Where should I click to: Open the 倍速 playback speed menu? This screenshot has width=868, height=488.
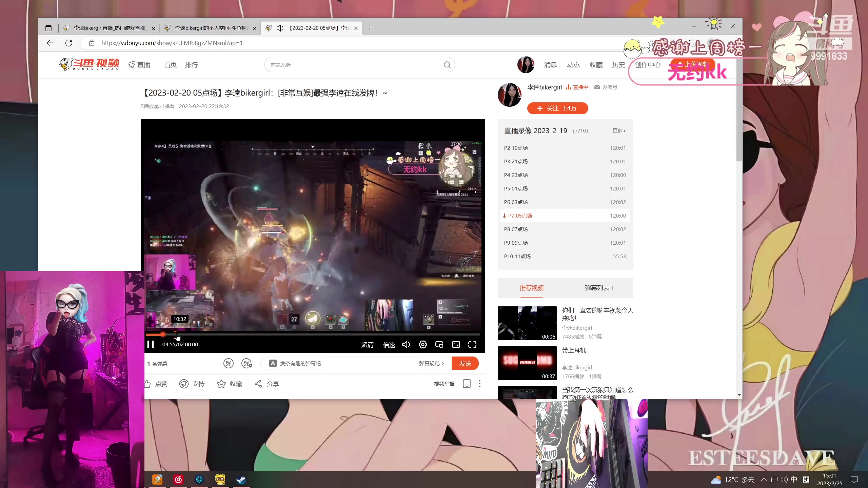pos(389,345)
